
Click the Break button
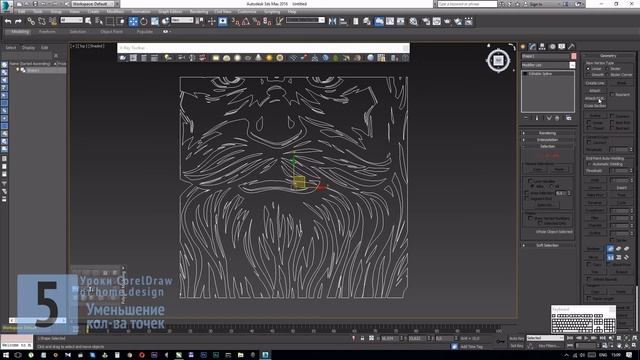coord(621,83)
